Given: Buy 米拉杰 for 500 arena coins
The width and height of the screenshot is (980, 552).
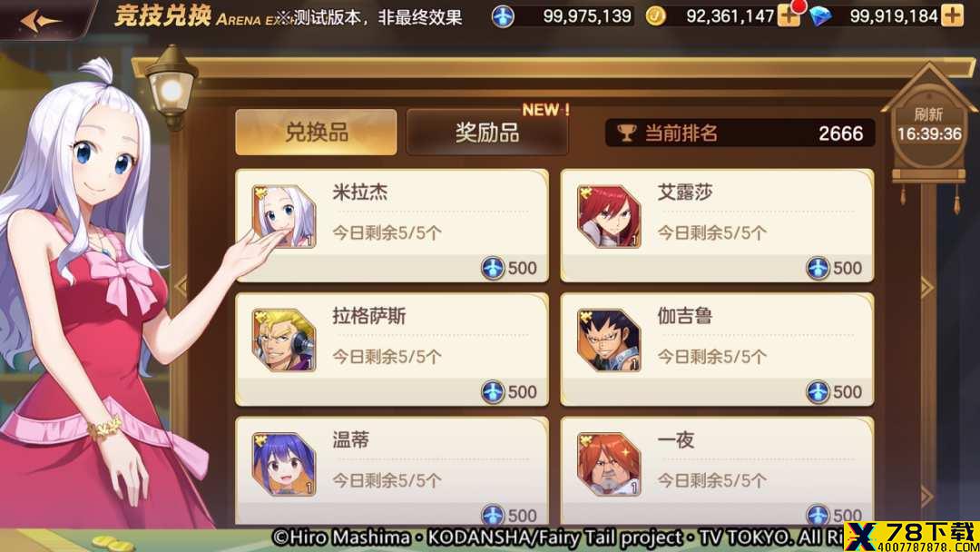Looking at the screenshot, I should coord(509,268).
